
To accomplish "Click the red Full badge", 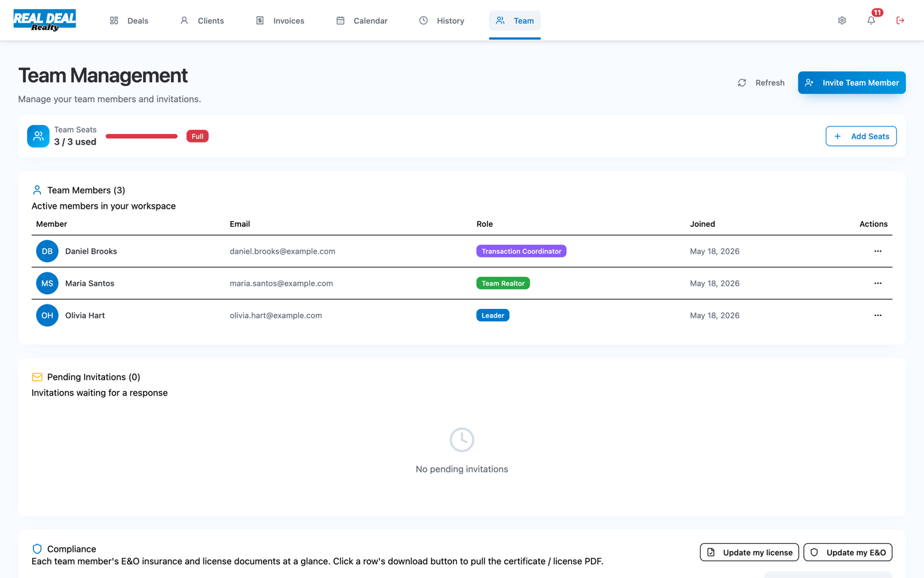I will 198,136.
